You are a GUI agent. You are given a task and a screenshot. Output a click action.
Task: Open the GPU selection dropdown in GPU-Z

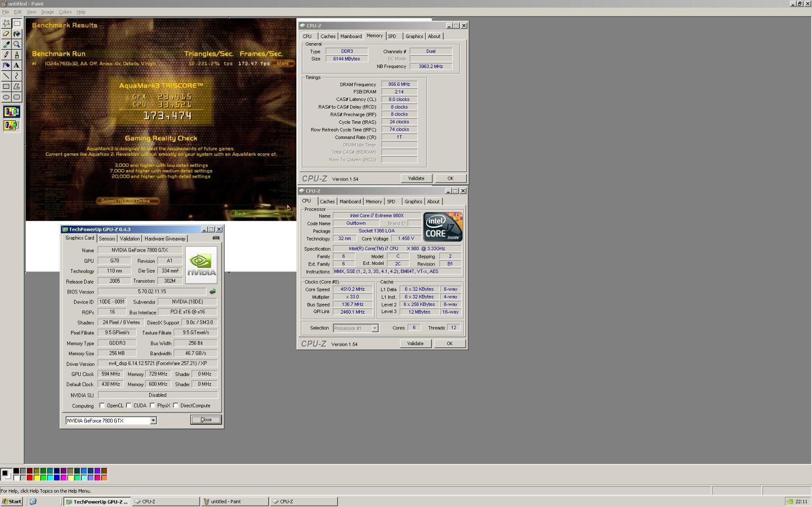(x=153, y=421)
